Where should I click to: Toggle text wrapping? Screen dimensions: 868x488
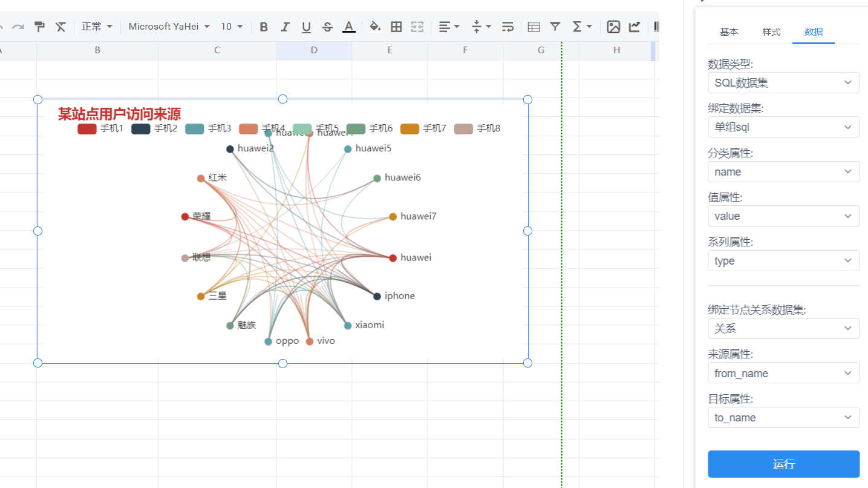click(x=508, y=27)
